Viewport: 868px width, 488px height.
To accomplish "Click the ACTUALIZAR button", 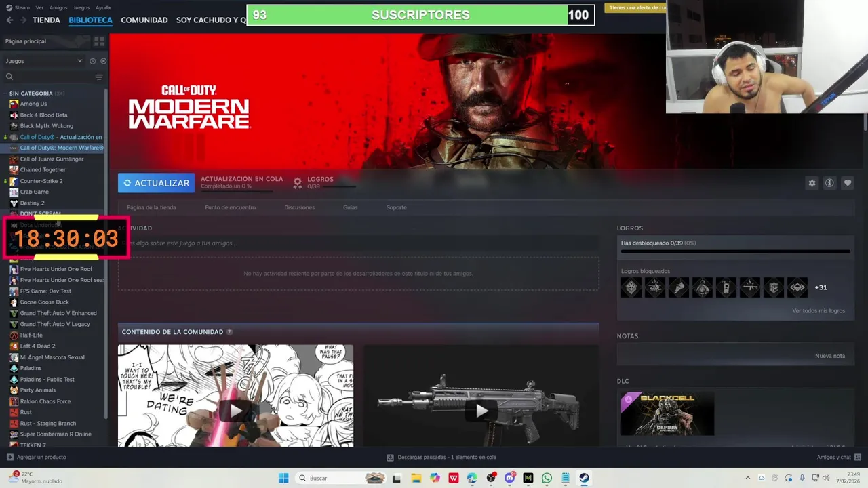I will pos(156,183).
